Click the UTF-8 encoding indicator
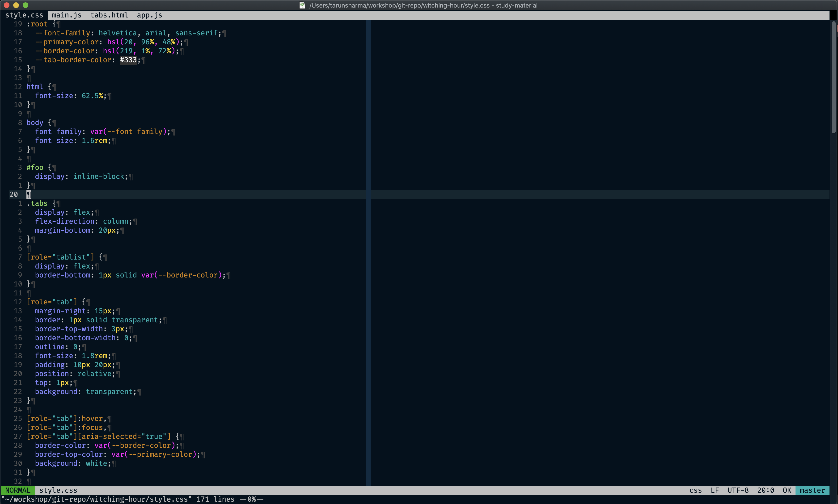Screen dimensions: 838x504 [738, 490]
